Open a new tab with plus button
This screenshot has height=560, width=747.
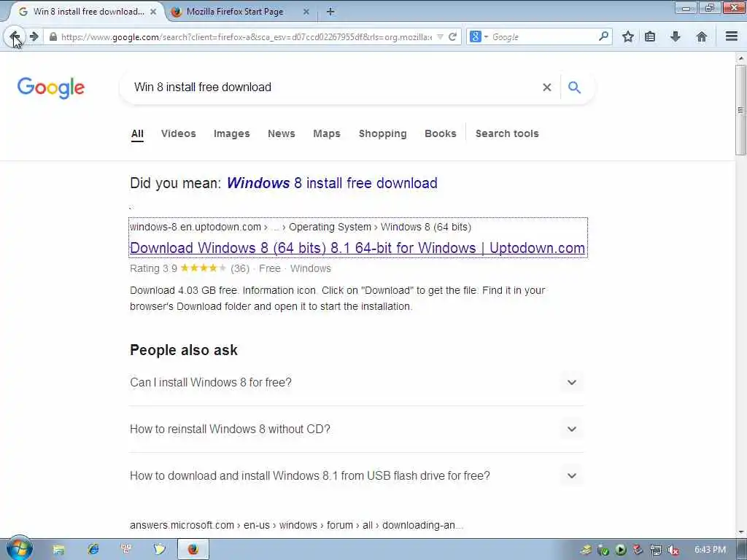click(330, 12)
